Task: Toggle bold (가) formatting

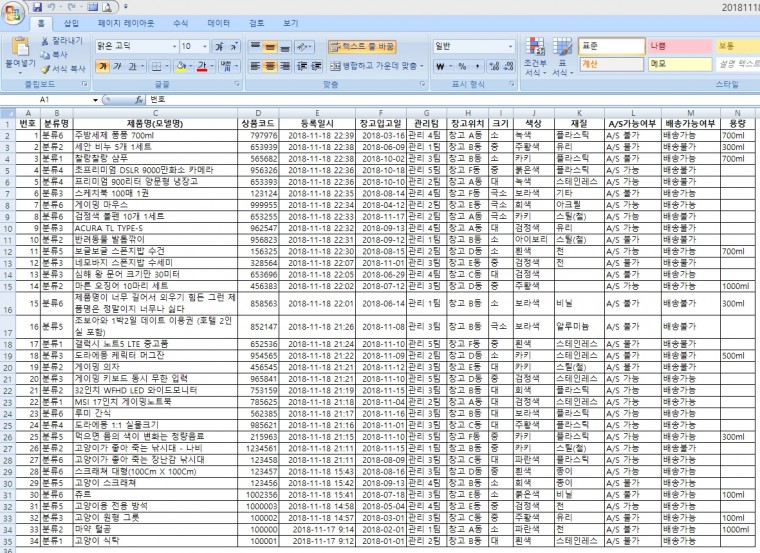Action: (x=103, y=66)
